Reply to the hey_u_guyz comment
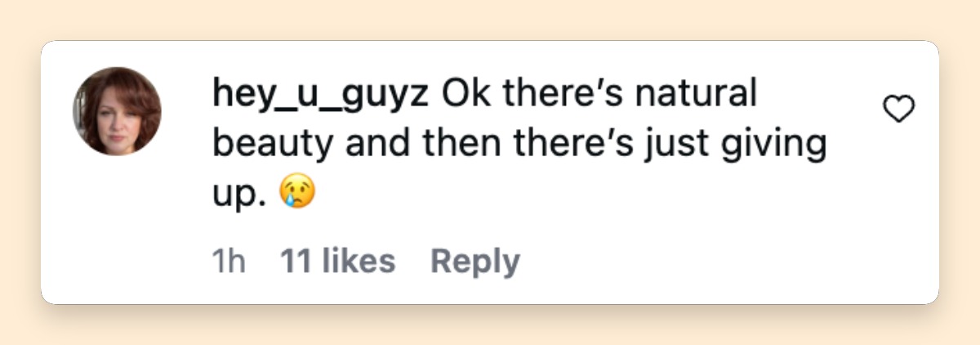The width and height of the screenshot is (980, 345). pos(474,262)
